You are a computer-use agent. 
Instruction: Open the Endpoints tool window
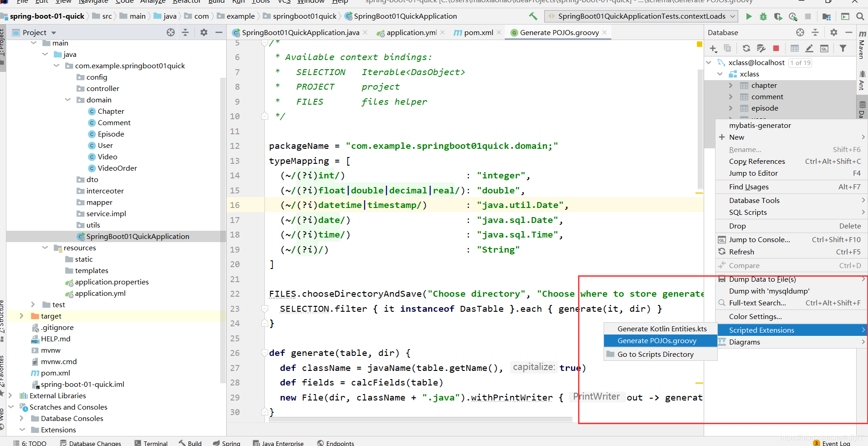(335, 443)
